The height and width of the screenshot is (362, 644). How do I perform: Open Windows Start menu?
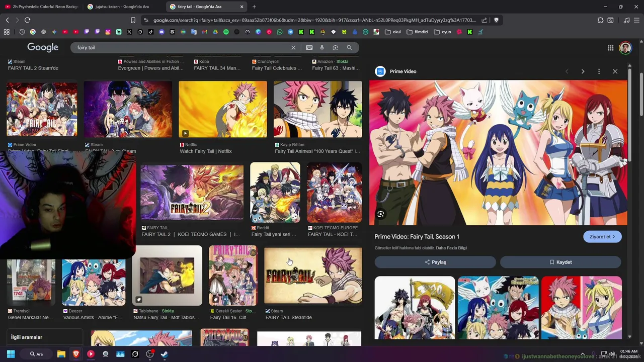click(x=11, y=354)
